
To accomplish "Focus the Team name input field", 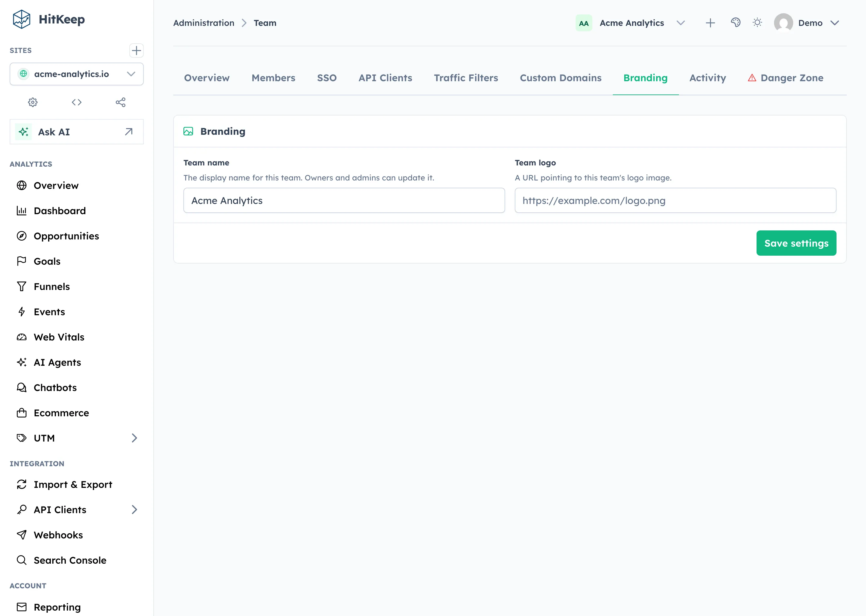I will [x=344, y=201].
